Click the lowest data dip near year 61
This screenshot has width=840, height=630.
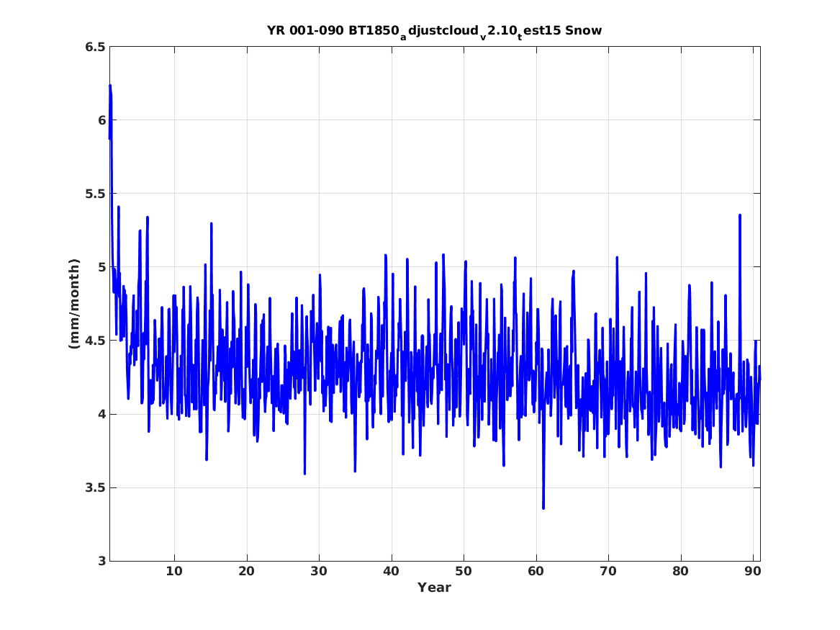(543, 508)
